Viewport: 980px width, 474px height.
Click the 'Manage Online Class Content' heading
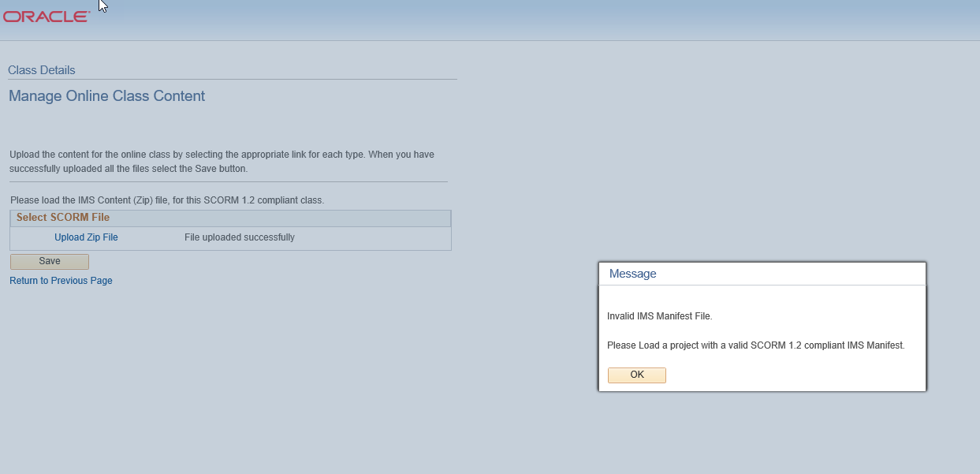106,96
